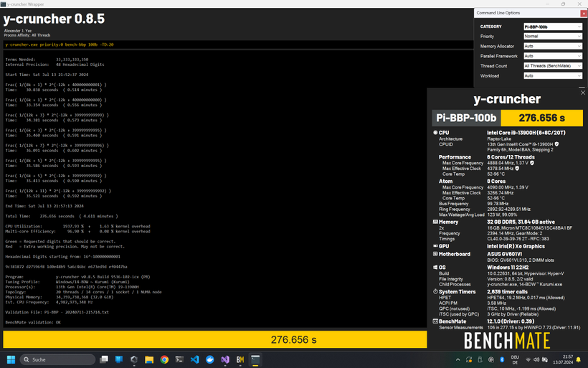The image size is (588, 368).
Task: Close the Command Line Options panel
Action: (584, 13)
